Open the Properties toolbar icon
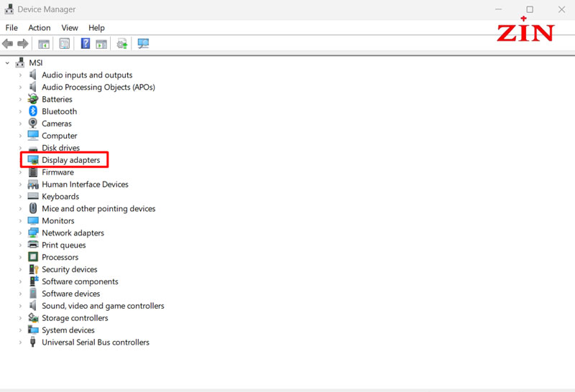 pyautogui.click(x=65, y=44)
